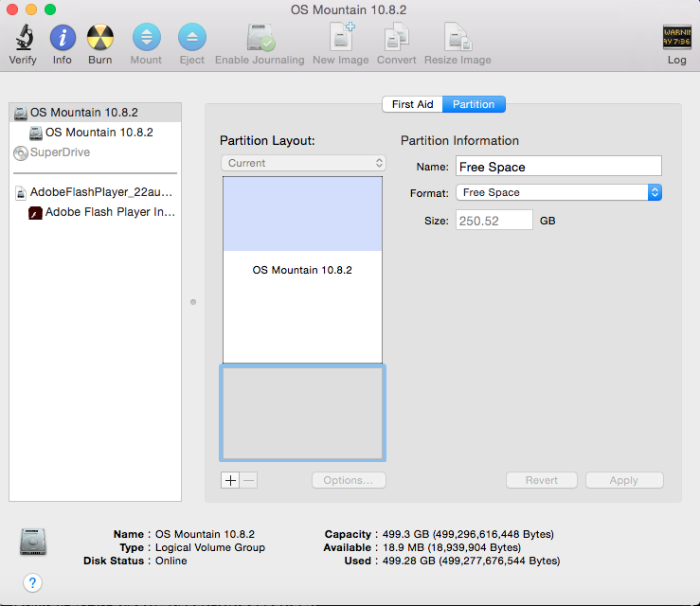
Task: Click the Mount toolbar icon
Action: point(147,37)
